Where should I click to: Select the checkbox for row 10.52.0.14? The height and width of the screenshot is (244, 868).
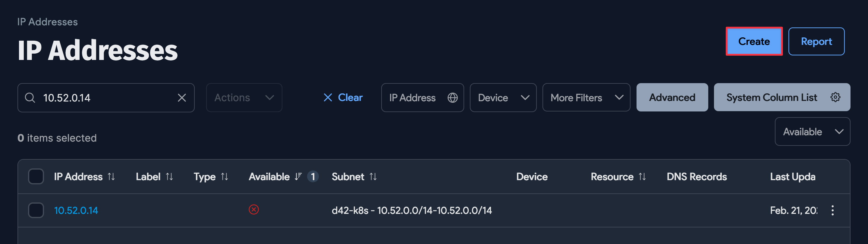click(36, 210)
